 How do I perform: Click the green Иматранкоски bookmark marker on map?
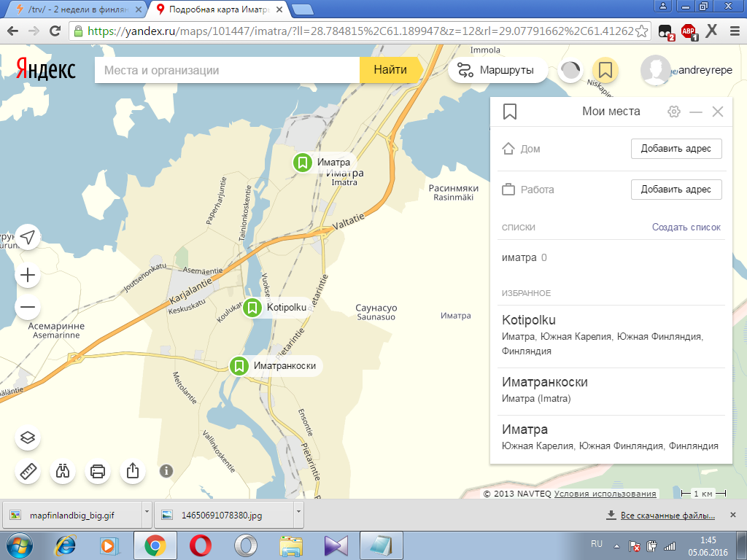(239, 366)
